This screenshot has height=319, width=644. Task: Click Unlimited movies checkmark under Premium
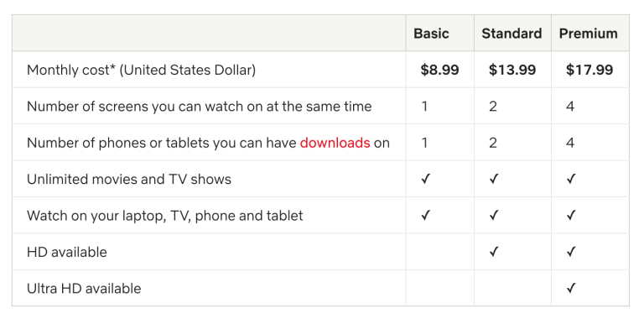tap(570, 179)
